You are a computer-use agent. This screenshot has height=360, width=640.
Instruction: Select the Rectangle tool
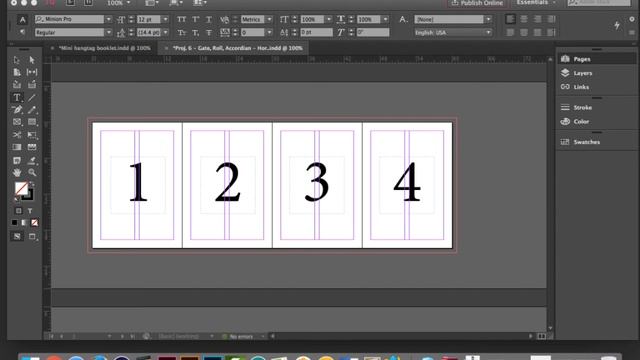[x=32, y=122]
